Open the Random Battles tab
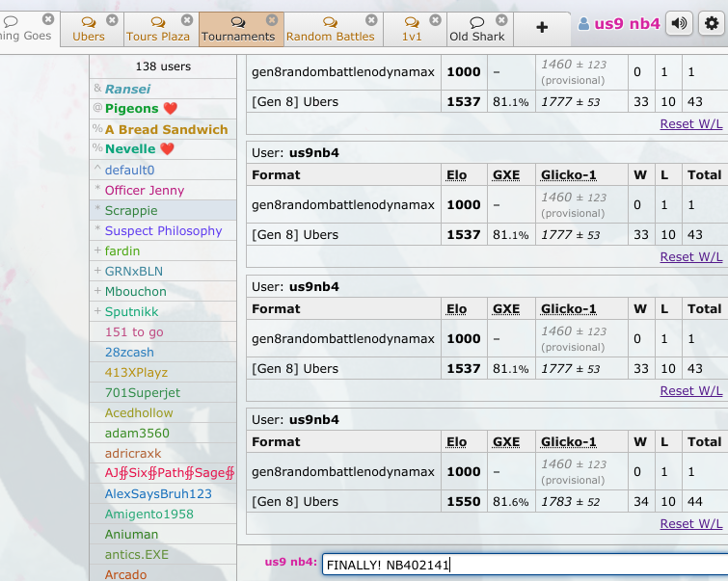 330,30
